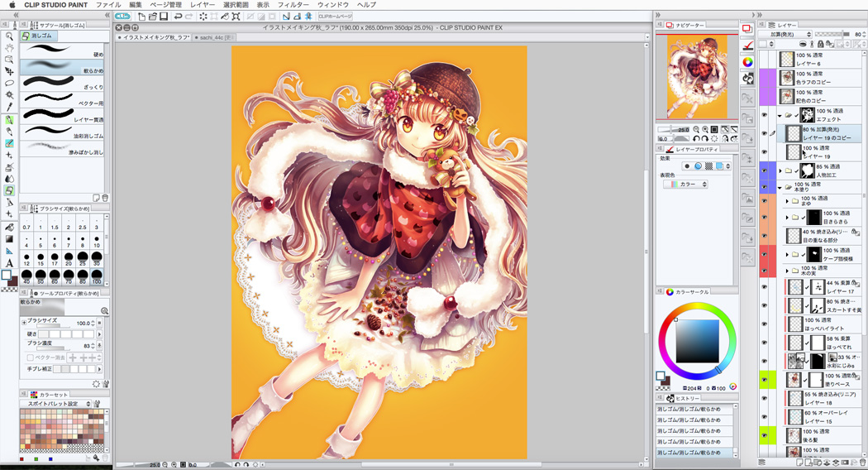Click the Snap to ruler icon in command bar
Viewport: 868px width, 470px height.
coord(286,17)
